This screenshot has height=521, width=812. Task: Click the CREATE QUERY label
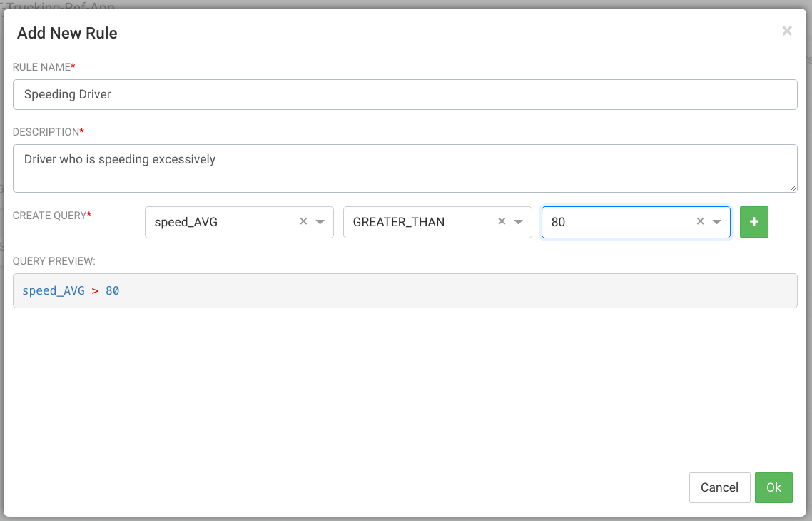coord(51,215)
